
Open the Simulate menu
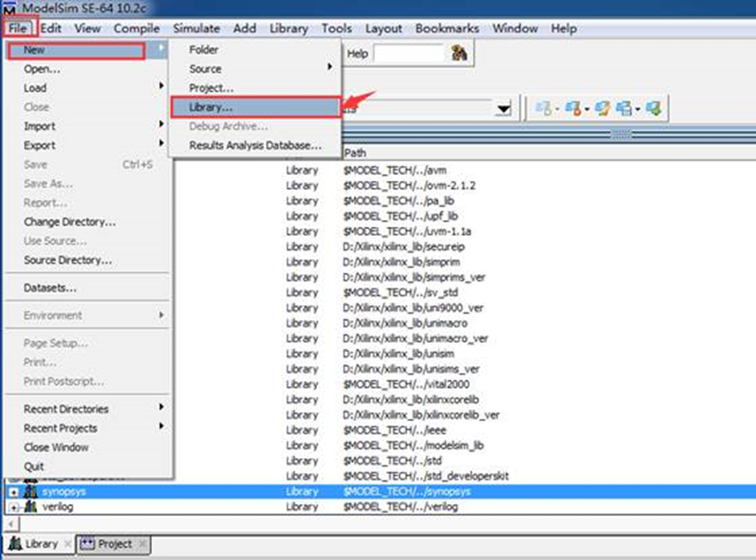(x=197, y=28)
